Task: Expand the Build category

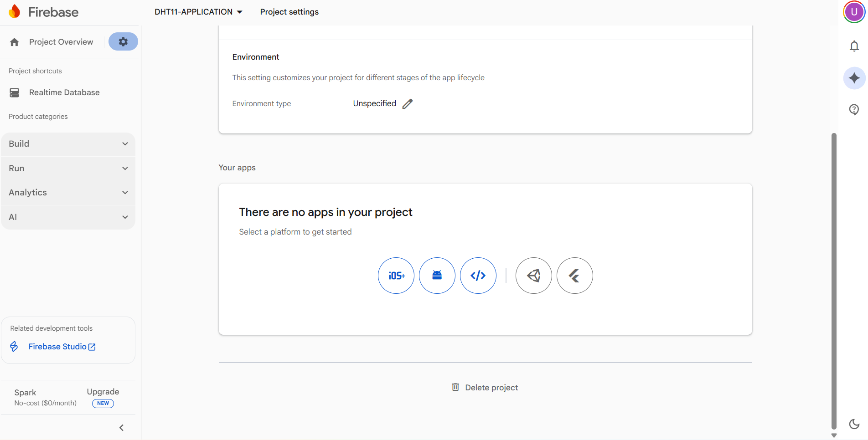Action: click(68, 144)
